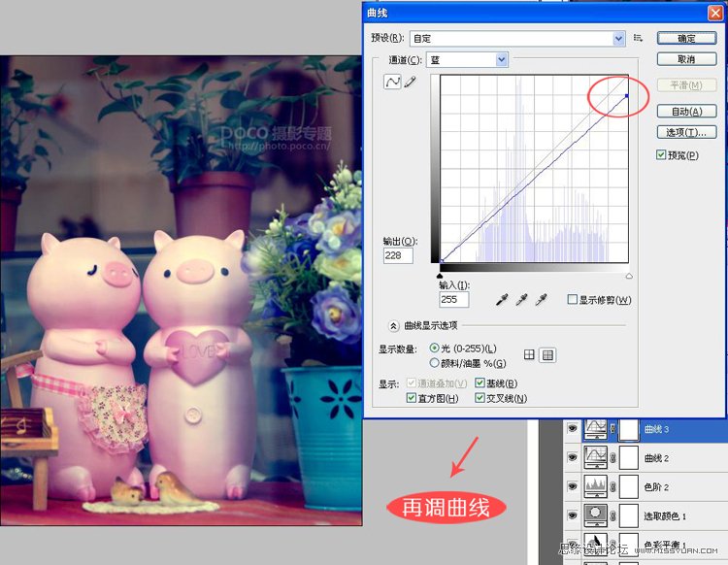
Task: Select the 色阶 2 layer name
Action: pyautogui.click(x=656, y=487)
